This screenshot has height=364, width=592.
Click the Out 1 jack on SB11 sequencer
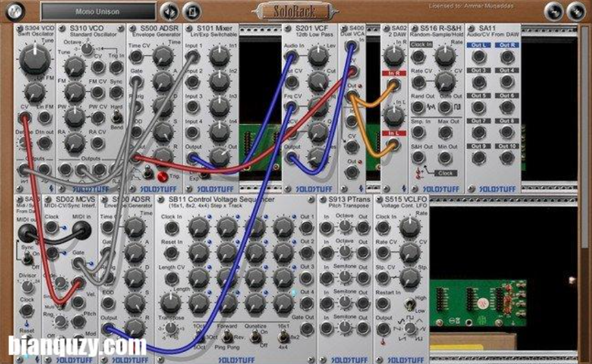pyautogui.click(x=306, y=228)
